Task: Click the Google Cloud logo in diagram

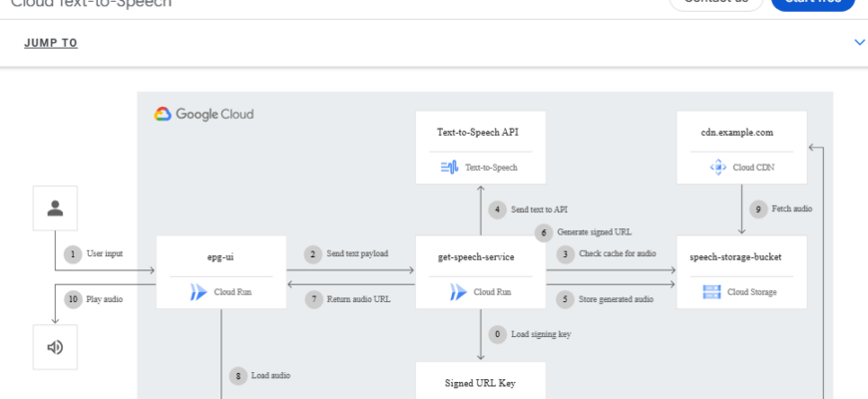Action: (204, 114)
